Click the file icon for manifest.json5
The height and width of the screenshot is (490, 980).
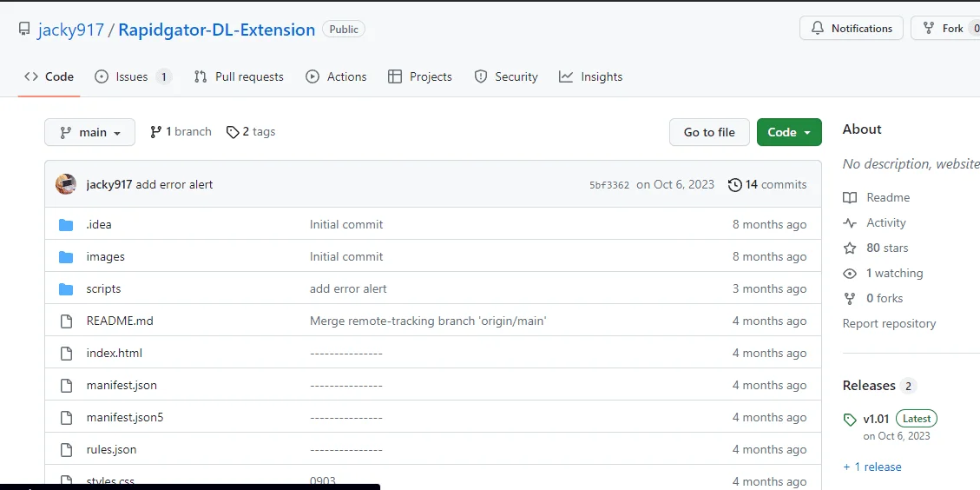pos(66,417)
